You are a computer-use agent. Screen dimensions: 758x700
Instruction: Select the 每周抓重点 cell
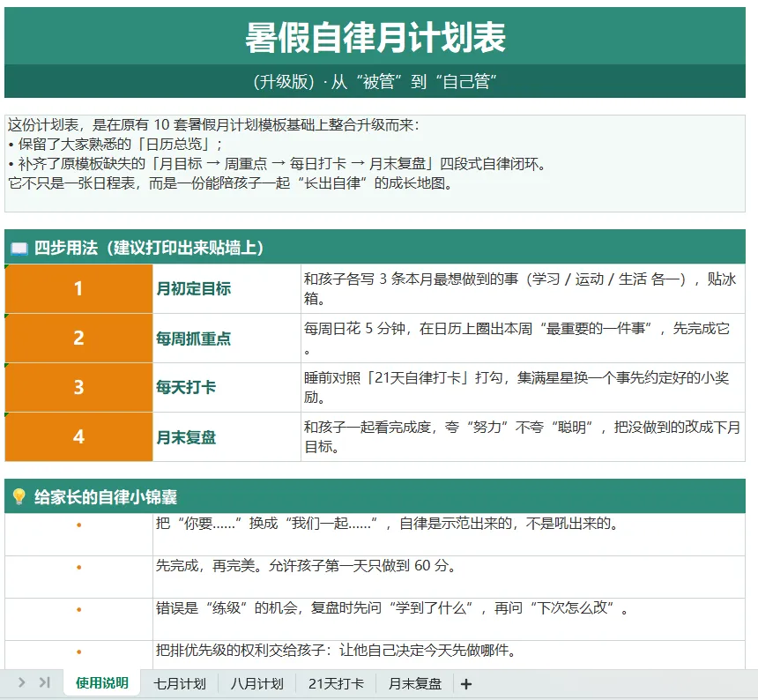click(x=227, y=338)
